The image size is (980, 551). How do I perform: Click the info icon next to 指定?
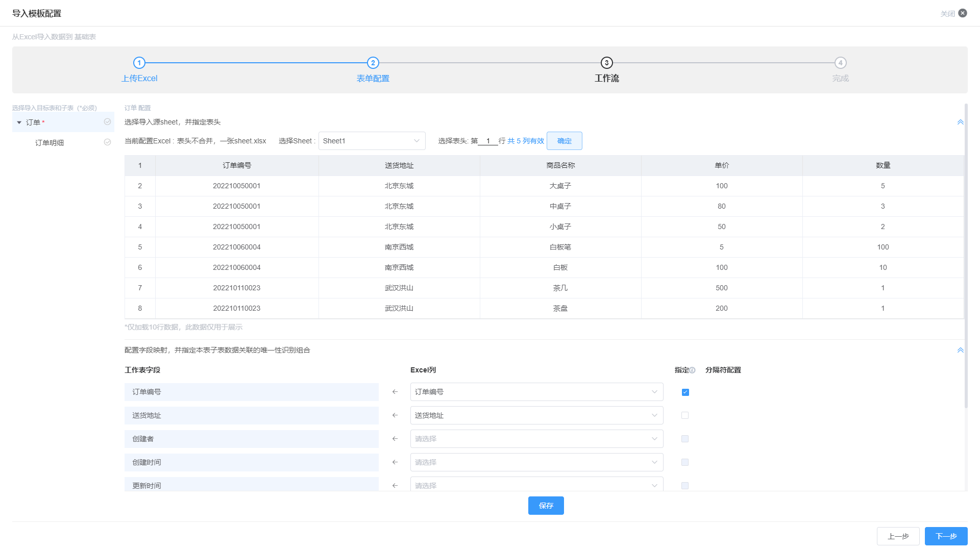pyautogui.click(x=693, y=370)
